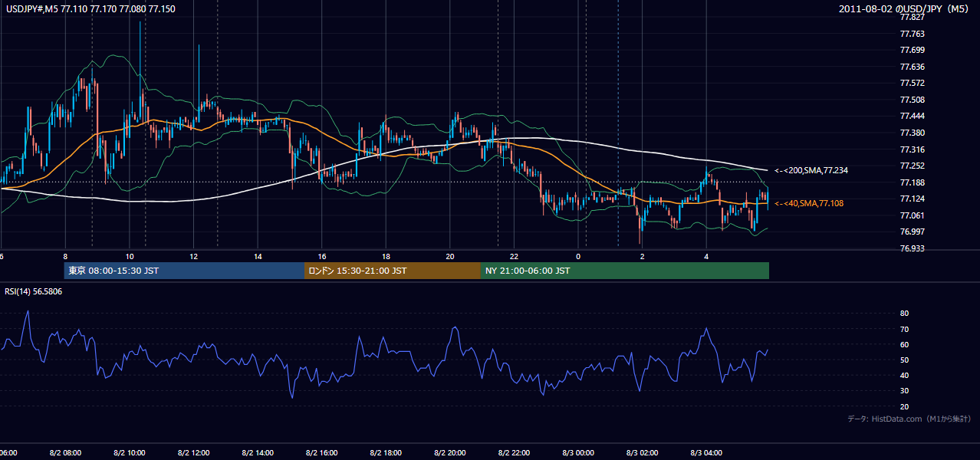
Task: Click the 8/2 18:00 date label
Action: [x=386, y=452]
